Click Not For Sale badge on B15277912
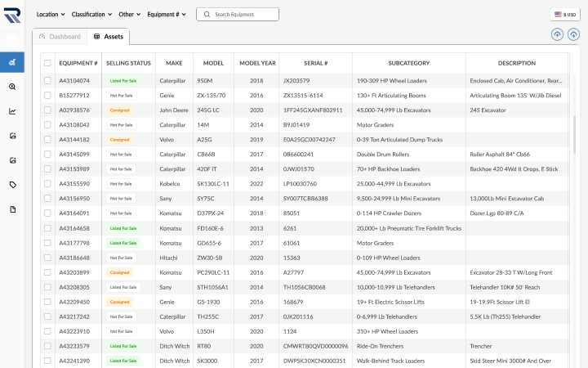The width and height of the screenshot is (588, 368). coord(122,96)
